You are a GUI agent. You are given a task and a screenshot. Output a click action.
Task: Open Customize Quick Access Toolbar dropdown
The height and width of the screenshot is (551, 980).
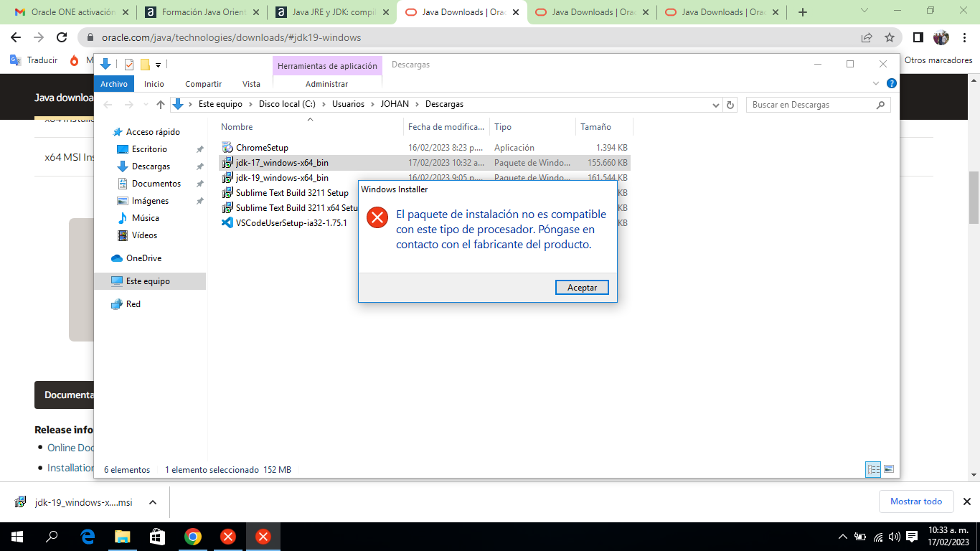pos(158,65)
